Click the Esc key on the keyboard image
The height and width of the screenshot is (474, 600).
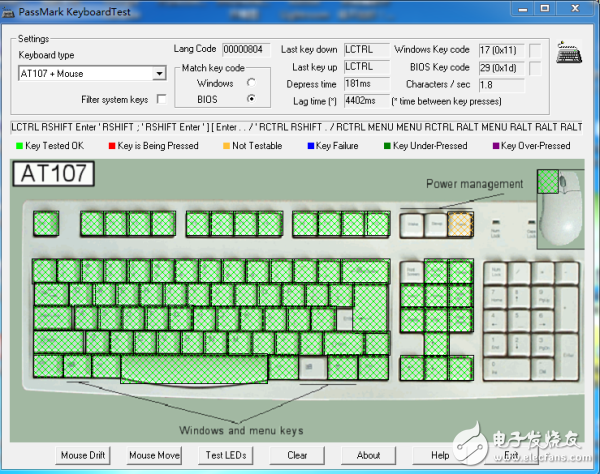pos(46,223)
